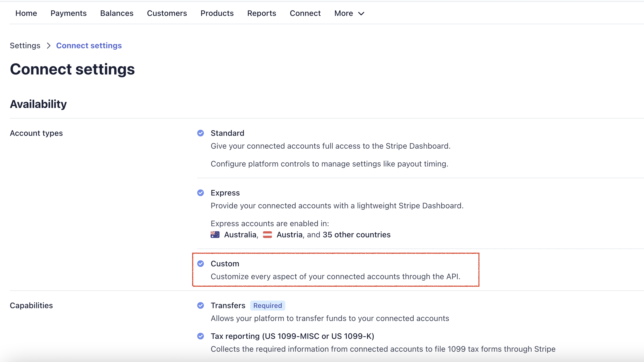Click the breadcrumb chevron after Settings
The height and width of the screenshot is (362, 644).
[49, 46]
